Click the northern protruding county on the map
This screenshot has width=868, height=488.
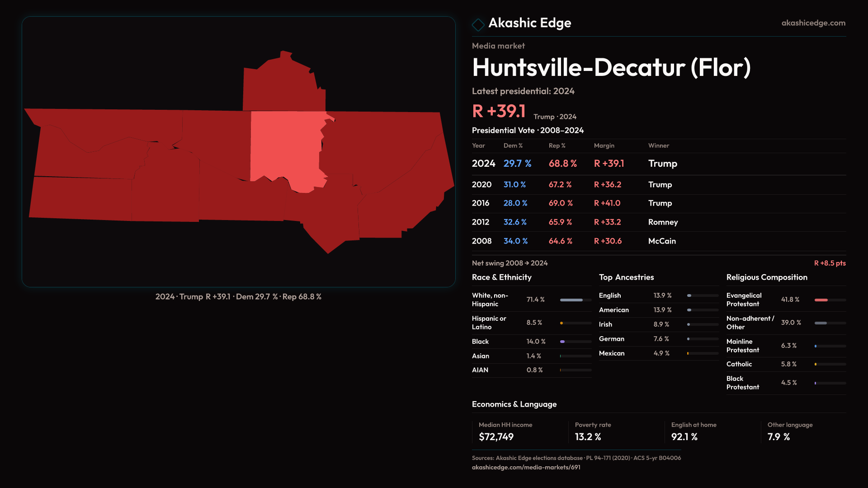pos(283,86)
